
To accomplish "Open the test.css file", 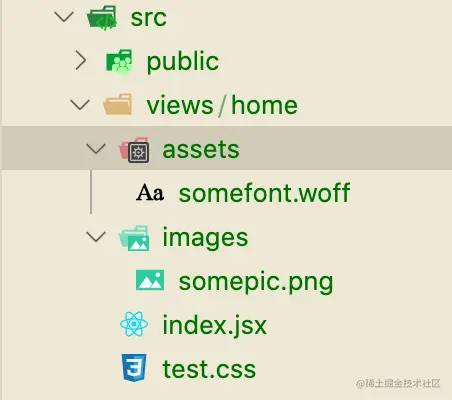I will pos(209,369).
